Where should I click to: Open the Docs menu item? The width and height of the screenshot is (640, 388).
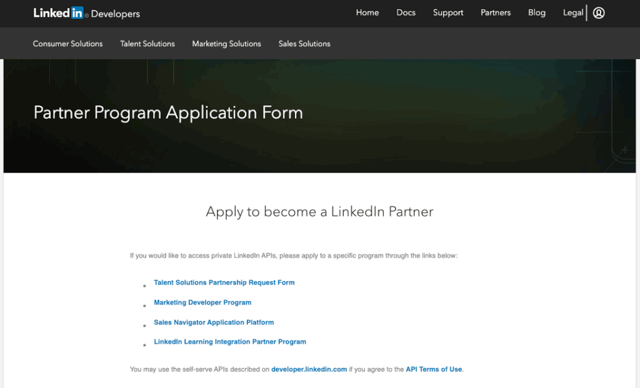pos(406,13)
